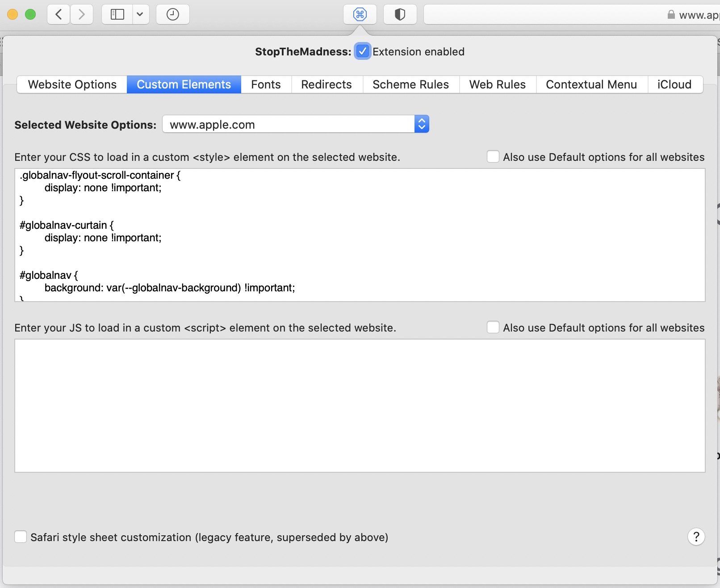The image size is (720, 588).
Task: Go forward with the Safari forward arrow
Action: [82, 14]
